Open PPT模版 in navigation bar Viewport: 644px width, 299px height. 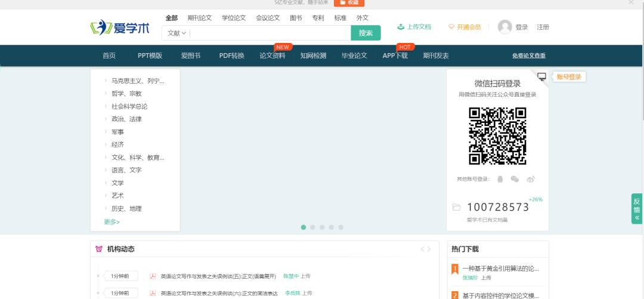pos(150,56)
